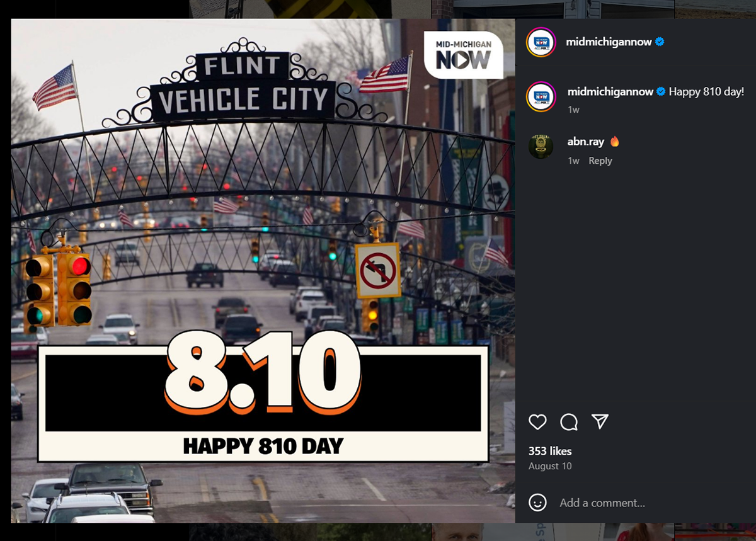
Task: Open midmichigannow avatar beside the caption
Action: tap(541, 96)
